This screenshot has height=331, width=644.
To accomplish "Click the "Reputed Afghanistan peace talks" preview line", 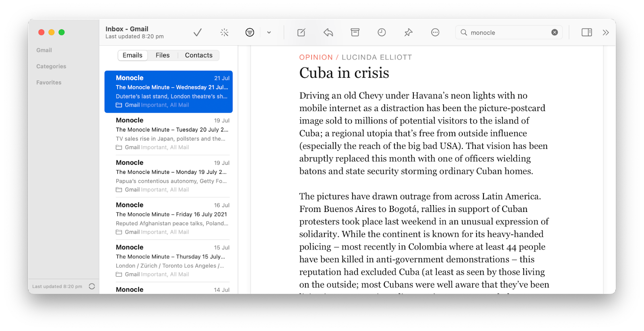I will coord(172,223).
